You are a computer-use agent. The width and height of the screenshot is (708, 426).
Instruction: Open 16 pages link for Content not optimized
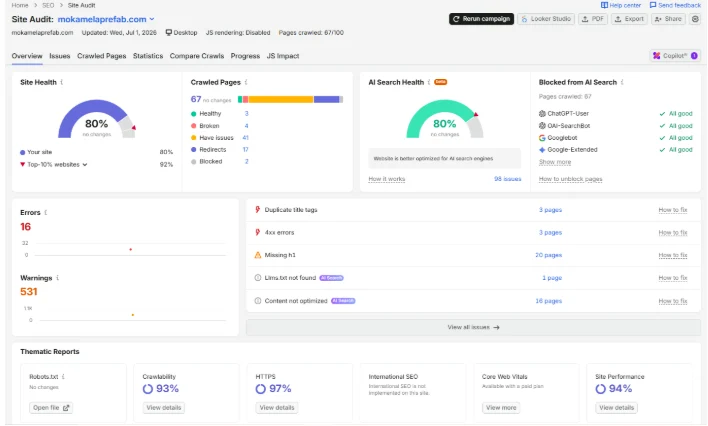tap(549, 301)
